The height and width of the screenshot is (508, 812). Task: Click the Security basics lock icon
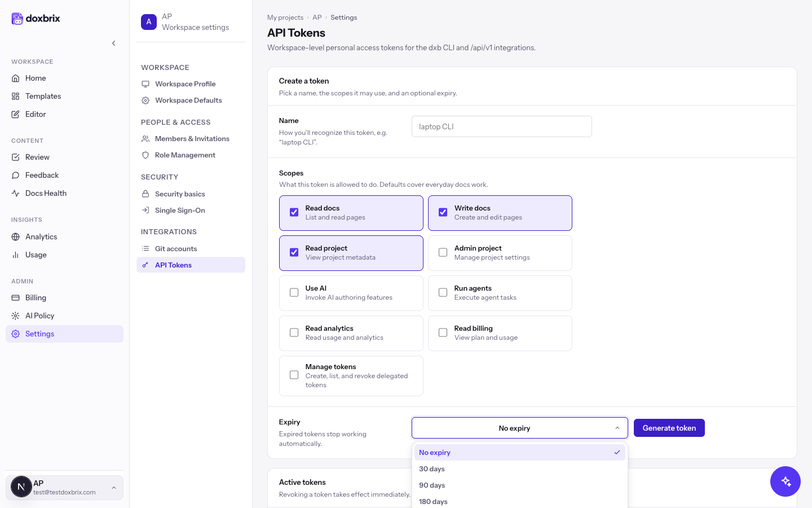(145, 194)
